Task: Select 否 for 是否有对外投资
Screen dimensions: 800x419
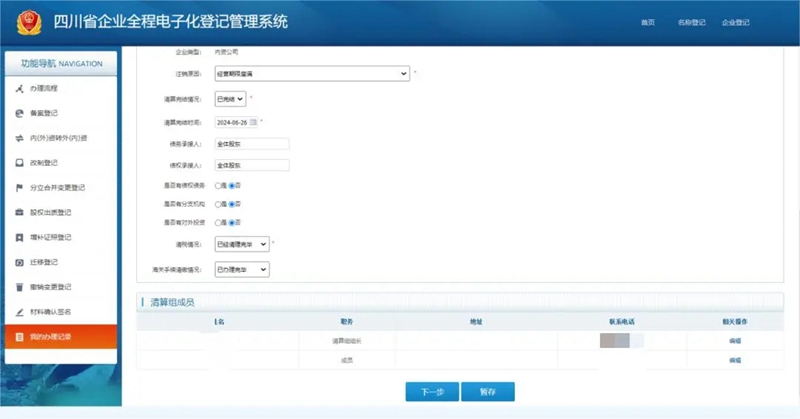Action: pyautogui.click(x=232, y=223)
